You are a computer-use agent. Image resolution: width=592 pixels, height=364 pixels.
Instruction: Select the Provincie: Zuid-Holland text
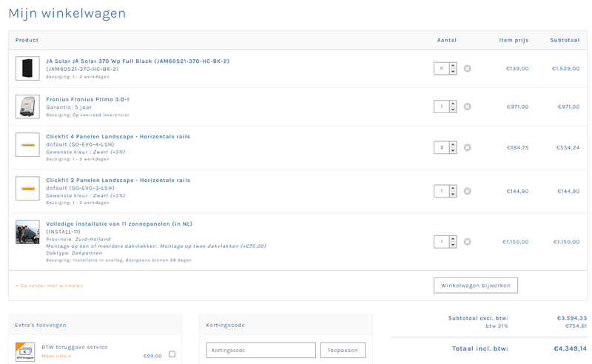coord(78,239)
